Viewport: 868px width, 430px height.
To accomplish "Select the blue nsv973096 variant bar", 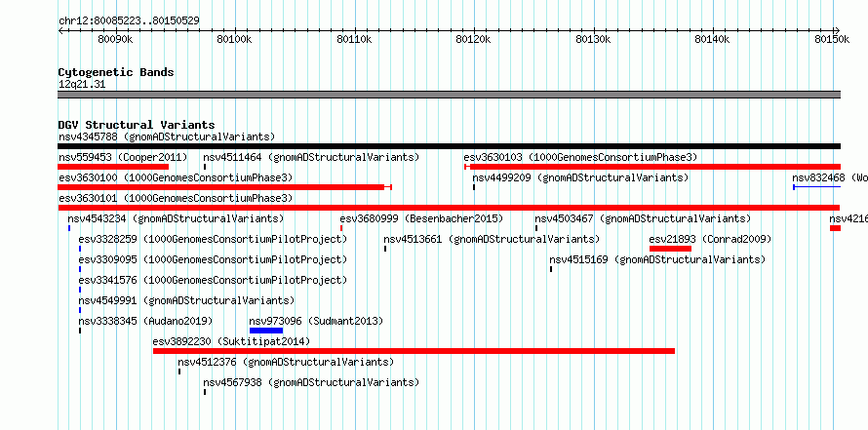I will pos(266,331).
